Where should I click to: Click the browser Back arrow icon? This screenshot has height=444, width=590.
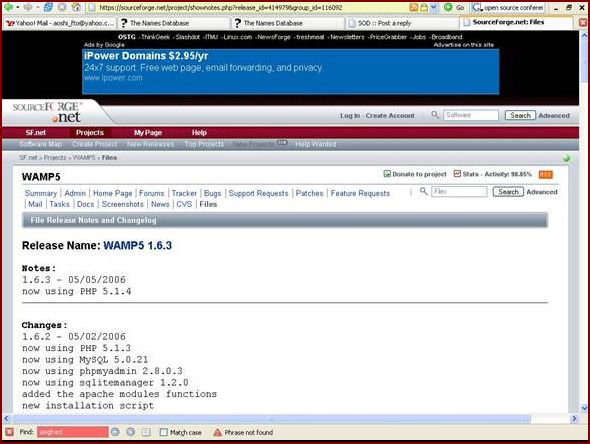click(8, 7)
